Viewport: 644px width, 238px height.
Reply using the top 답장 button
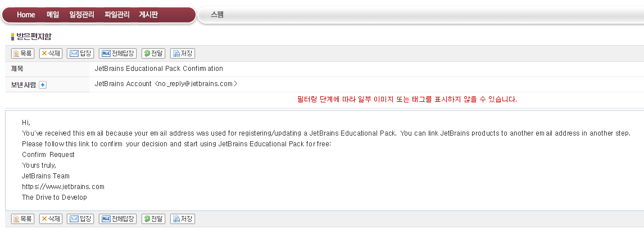click(80, 53)
